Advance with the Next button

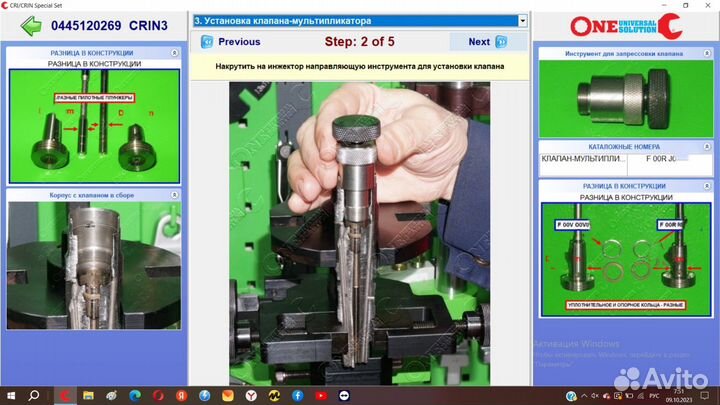click(488, 42)
